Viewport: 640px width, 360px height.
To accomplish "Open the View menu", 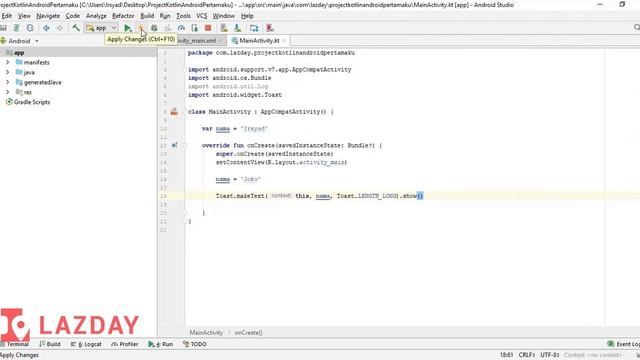I will pyautogui.click(x=24, y=16).
